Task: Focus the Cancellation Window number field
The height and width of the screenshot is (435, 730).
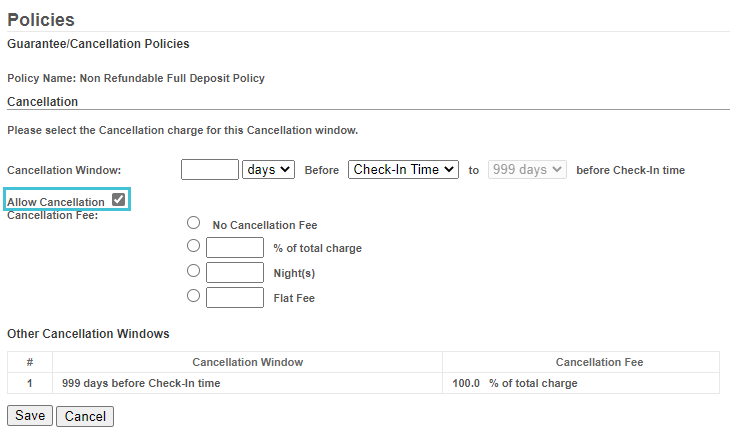Action: click(210, 170)
